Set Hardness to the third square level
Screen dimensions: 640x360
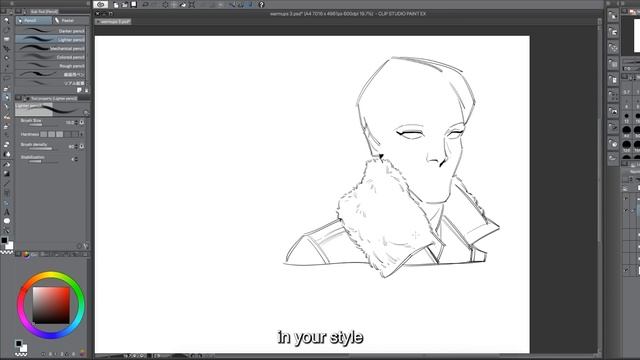click(60, 134)
